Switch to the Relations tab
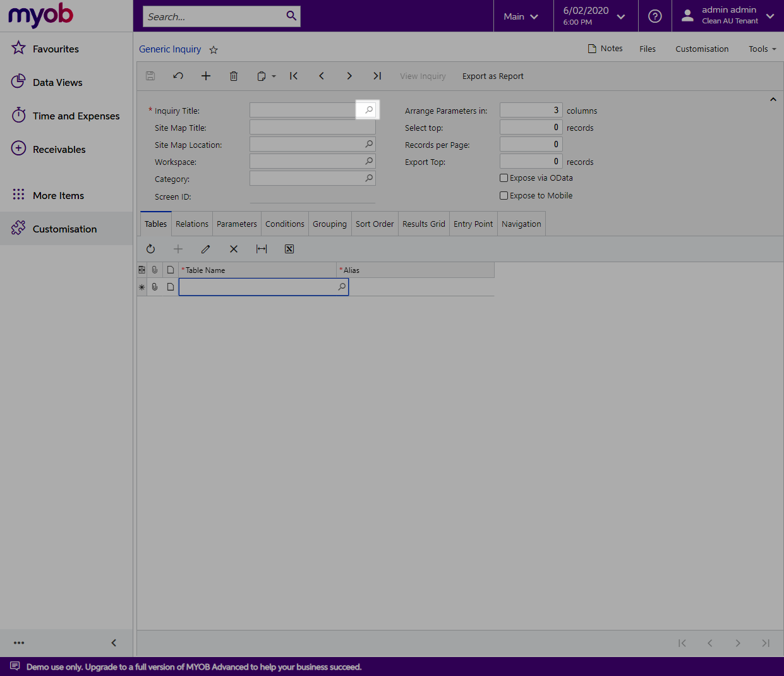Image resolution: width=784 pixels, height=676 pixels. pos(192,224)
